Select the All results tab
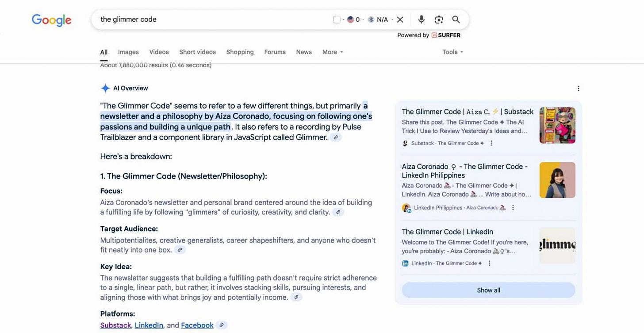Screen dimensions: 644x333 (104, 52)
